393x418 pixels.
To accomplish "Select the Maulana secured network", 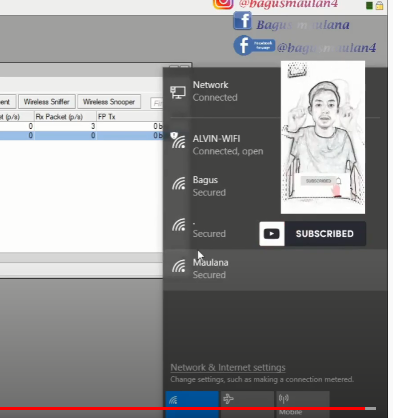I will pyautogui.click(x=275, y=269).
